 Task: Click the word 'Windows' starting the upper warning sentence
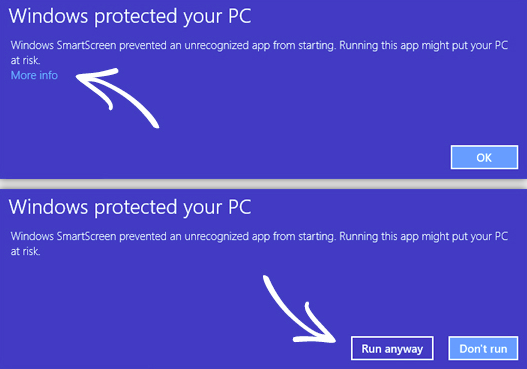[32, 45]
